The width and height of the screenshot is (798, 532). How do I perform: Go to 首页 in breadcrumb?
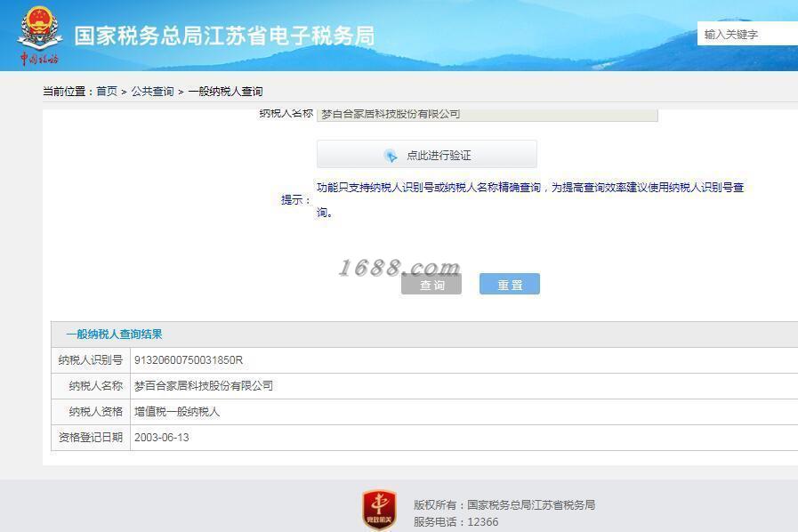coord(107,91)
